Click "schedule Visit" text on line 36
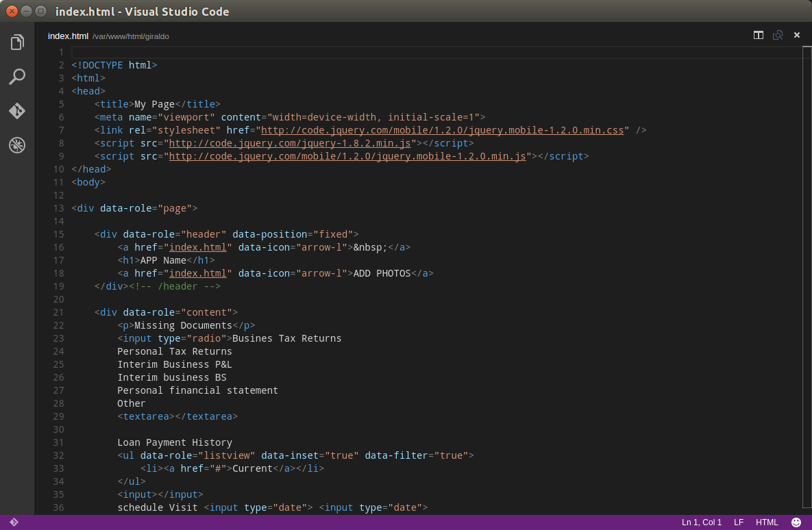The image size is (812, 530). [158, 507]
